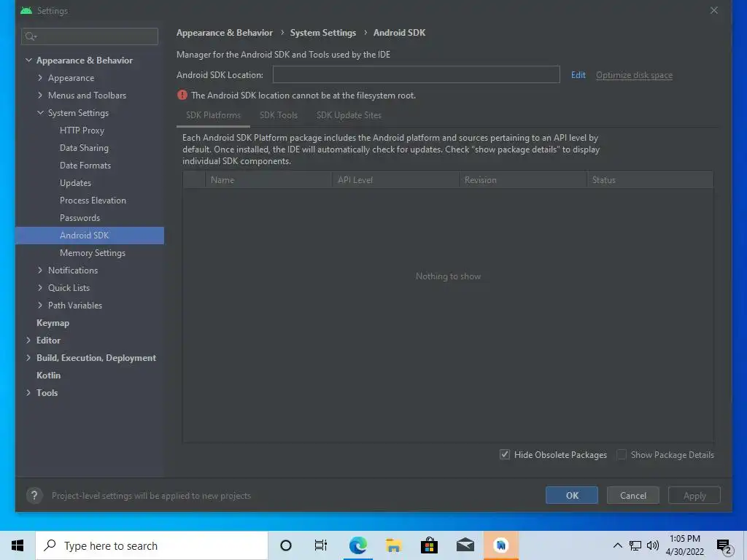
Task: Click the network tray icon
Action: (x=635, y=545)
